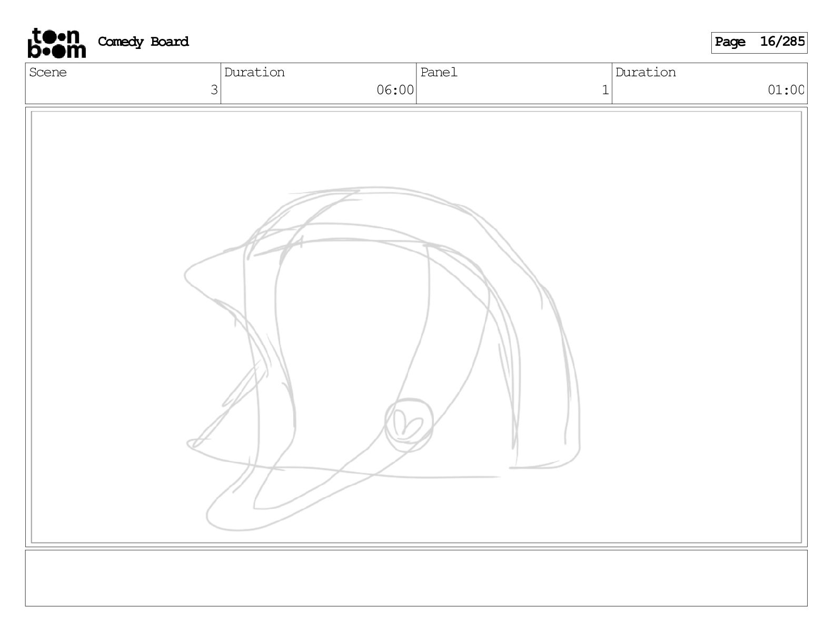Screen dimensions: 834x644
Task: Select the 'Comedy Board' title text
Action: (x=143, y=42)
